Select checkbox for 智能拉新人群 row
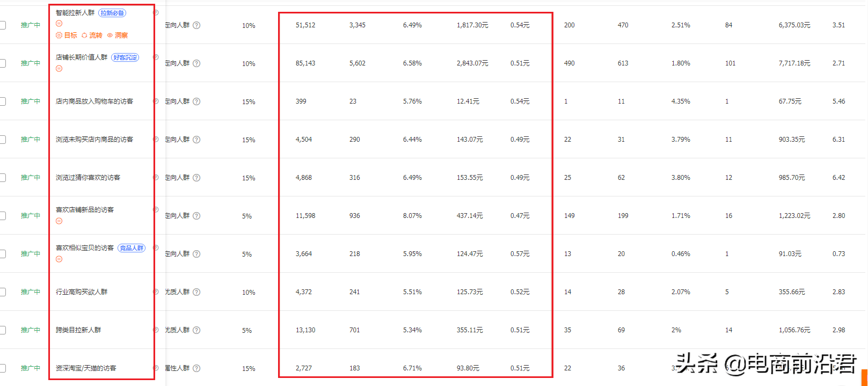 pyautogui.click(x=3, y=25)
